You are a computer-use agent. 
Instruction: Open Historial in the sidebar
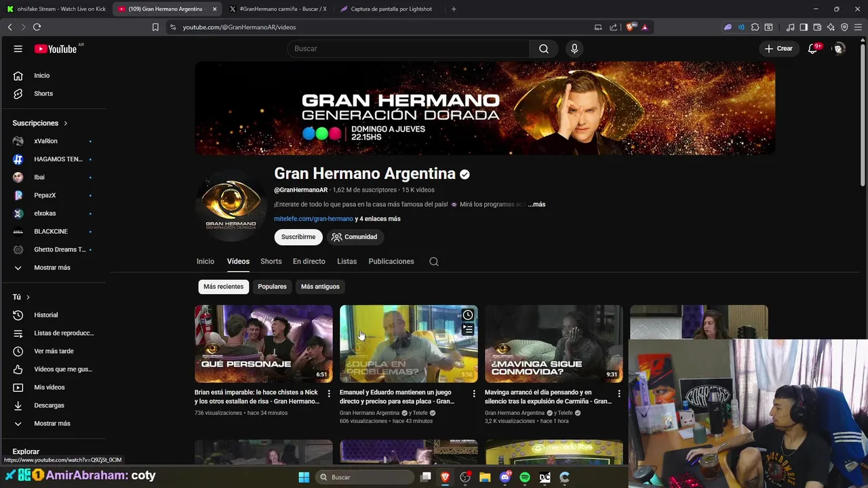pyautogui.click(x=53, y=315)
